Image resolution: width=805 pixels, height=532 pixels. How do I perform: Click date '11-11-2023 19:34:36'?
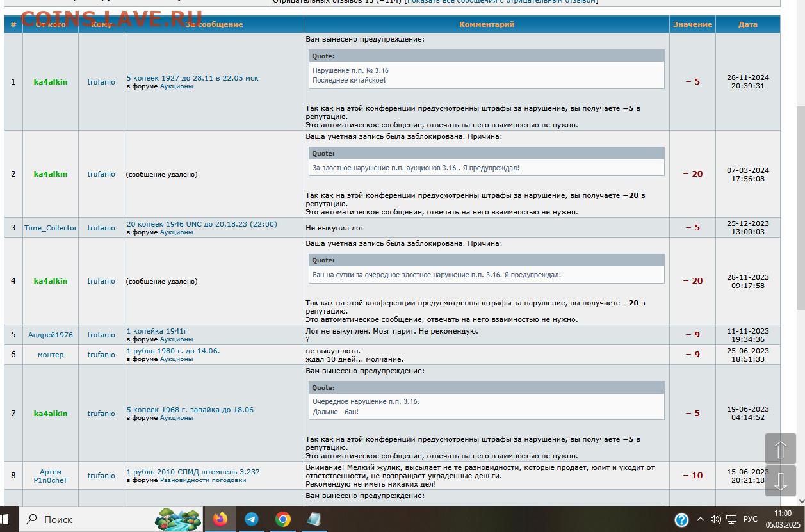(x=747, y=335)
